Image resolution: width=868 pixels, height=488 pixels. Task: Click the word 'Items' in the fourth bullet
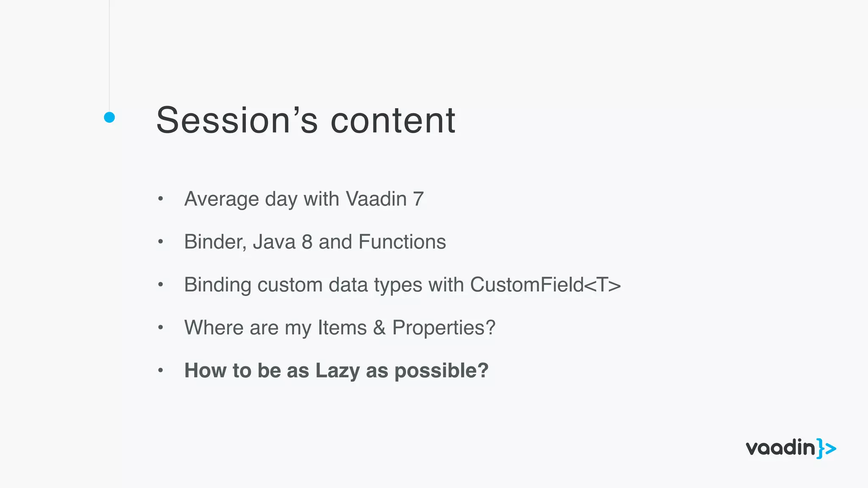coord(342,327)
